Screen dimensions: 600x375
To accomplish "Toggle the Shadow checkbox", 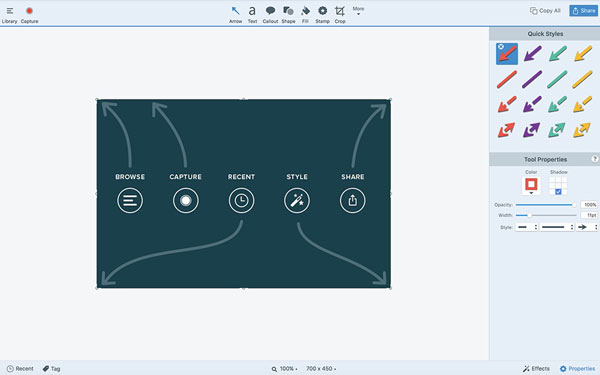I will coord(558,192).
